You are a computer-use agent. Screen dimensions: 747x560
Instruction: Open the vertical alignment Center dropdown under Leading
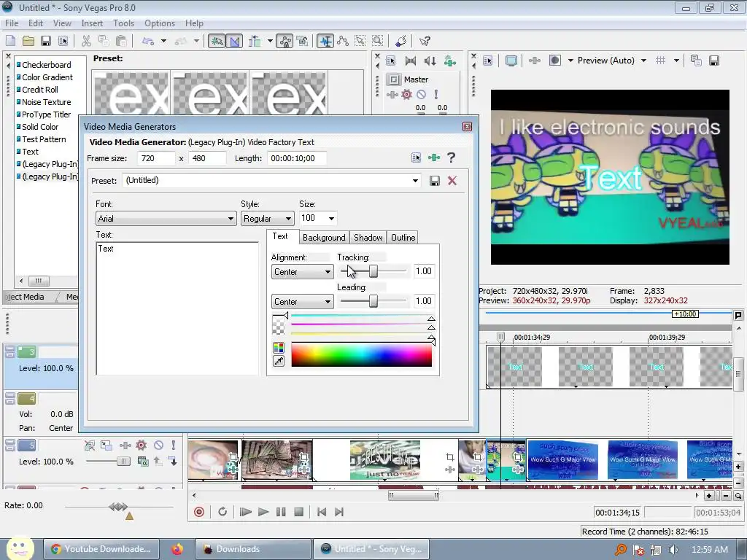(302, 302)
